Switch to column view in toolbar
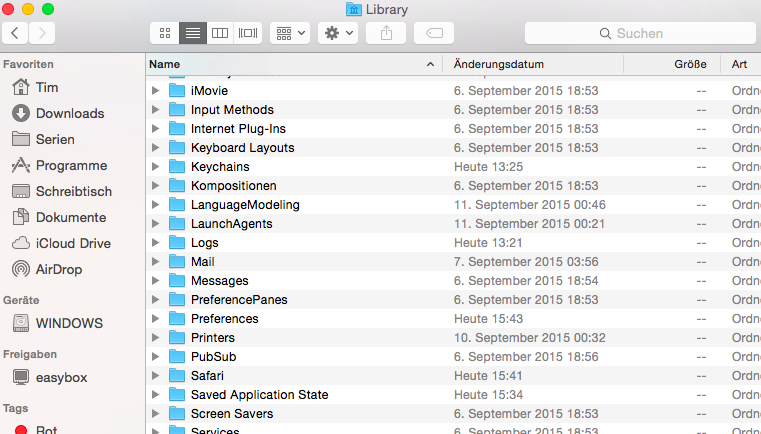 (x=220, y=33)
